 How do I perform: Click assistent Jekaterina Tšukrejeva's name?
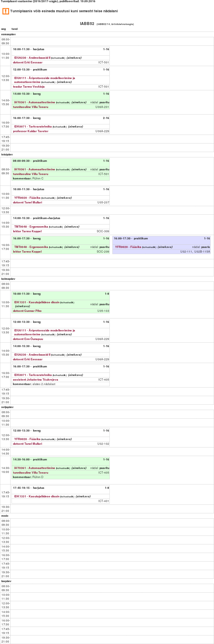pyautogui.click(x=35, y=380)
